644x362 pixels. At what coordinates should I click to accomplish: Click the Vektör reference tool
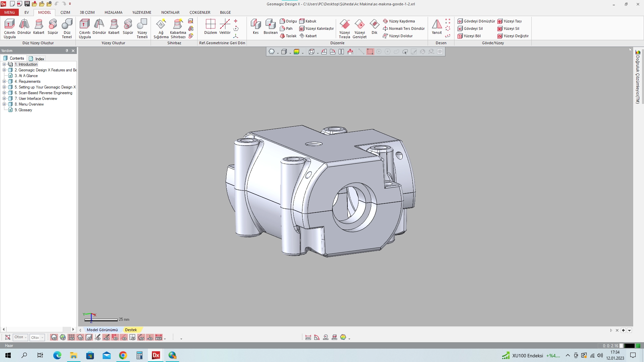(225, 27)
